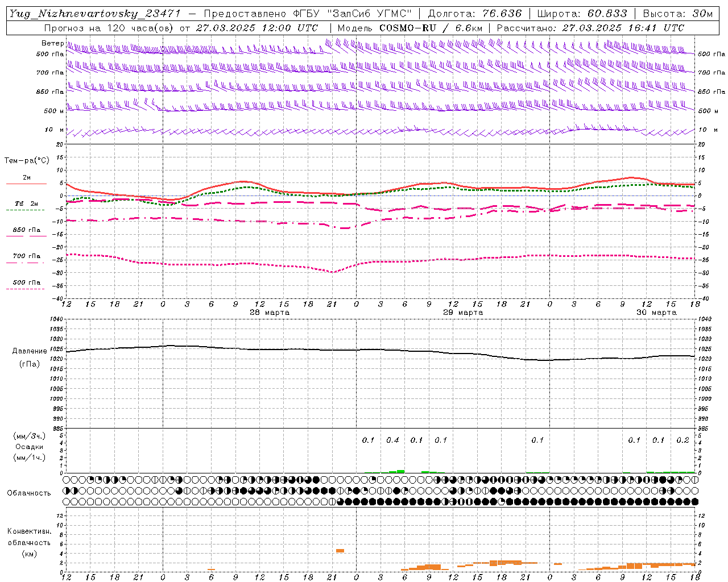Click the 29 марта date label
The height and width of the screenshot is (582, 728).
pos(463,312)
